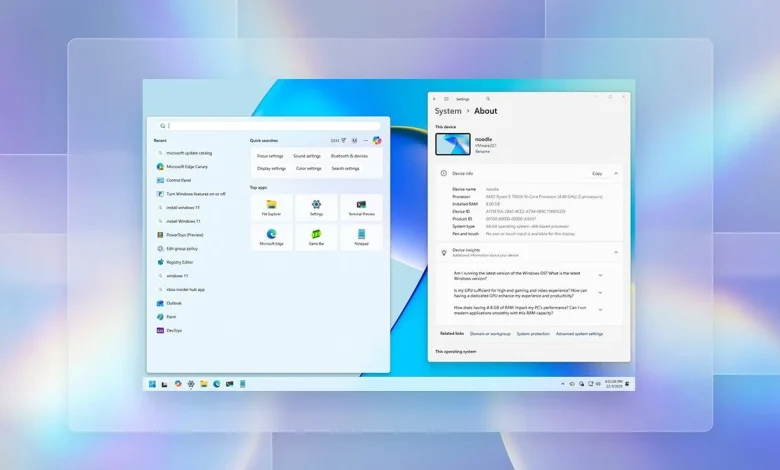Select Bluetooth & devices quick search
The width and height of the screenshot is (780, 470).
(x=349, y=156)
